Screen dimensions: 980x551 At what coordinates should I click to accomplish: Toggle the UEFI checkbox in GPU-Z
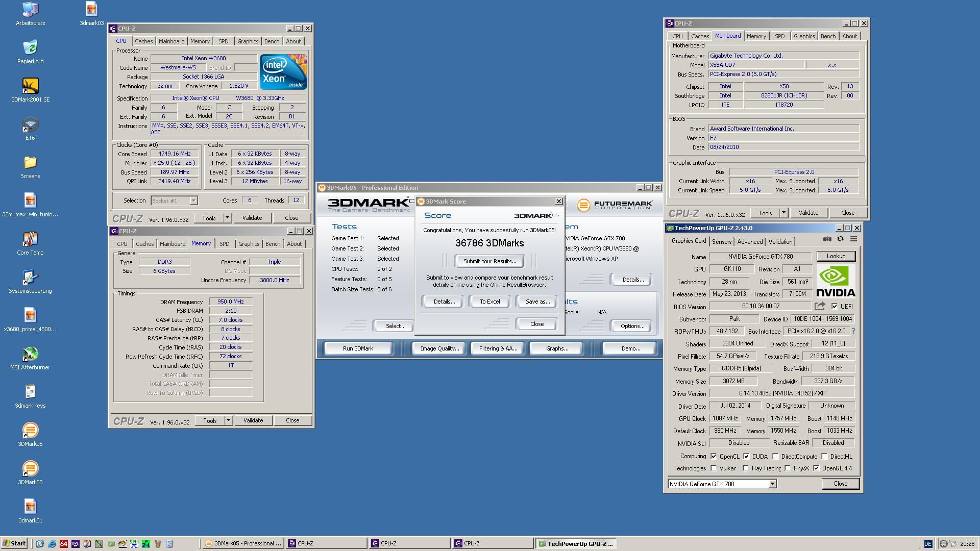[835, 307]
